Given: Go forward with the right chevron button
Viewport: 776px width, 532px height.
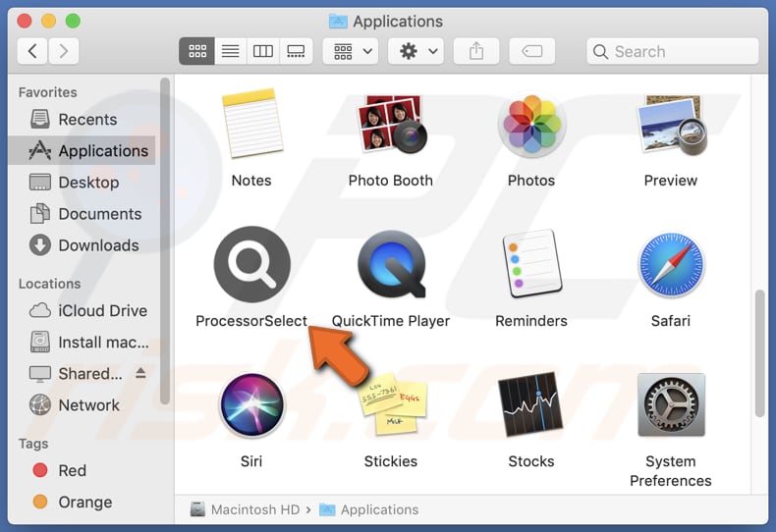Looking at the screenshot, I should pos(63,51).
